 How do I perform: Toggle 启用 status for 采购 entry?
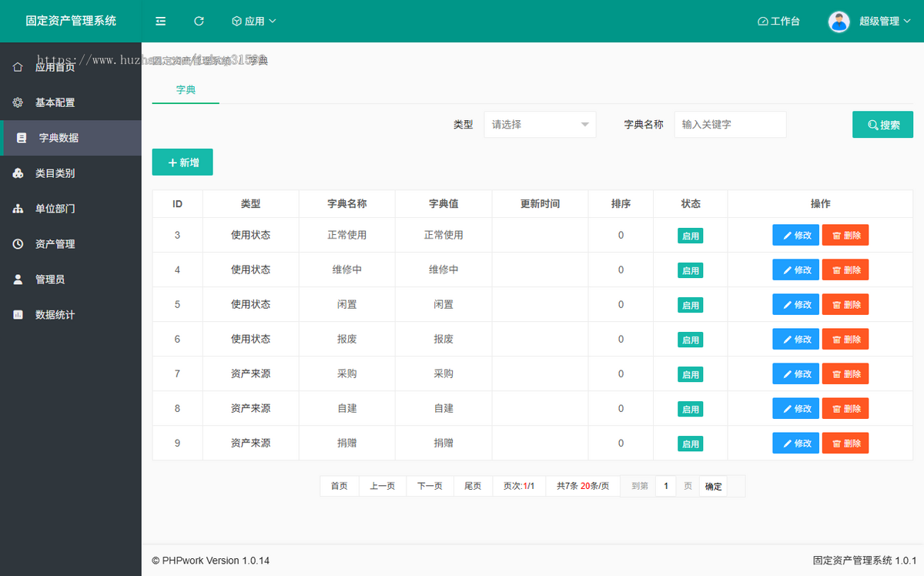coord(690,373)
